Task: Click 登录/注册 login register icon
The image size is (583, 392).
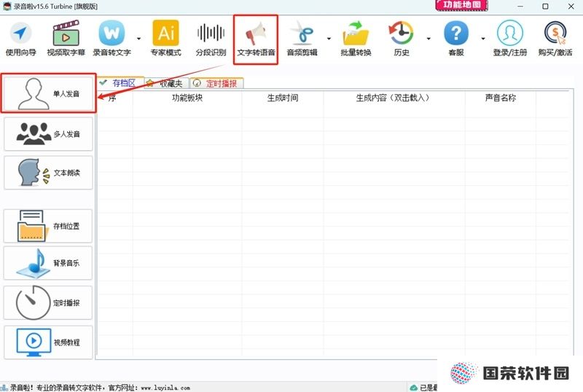Action: tap(509, 39)
